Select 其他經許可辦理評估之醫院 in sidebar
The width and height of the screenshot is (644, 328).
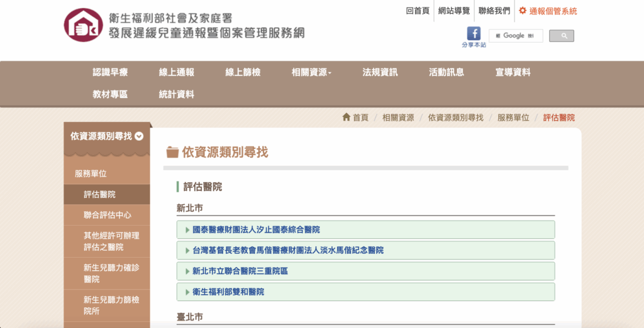click(x=107, y=241)
